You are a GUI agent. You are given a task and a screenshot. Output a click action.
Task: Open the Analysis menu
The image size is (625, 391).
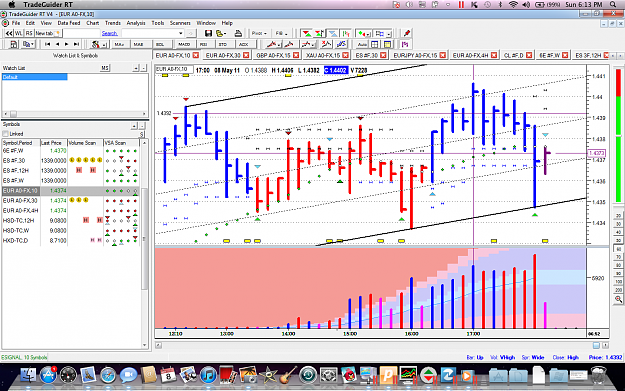[x=136, y=23]
